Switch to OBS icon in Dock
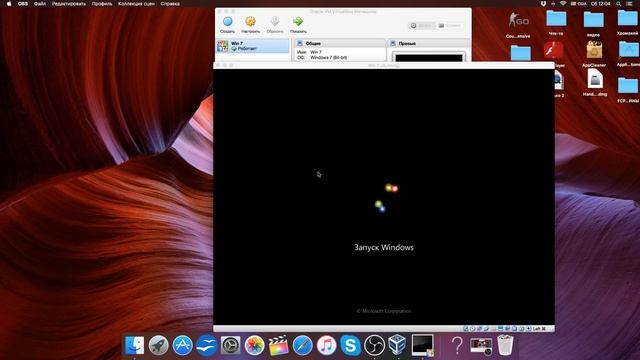Image resolution: width=640 pixels, height=360 pixels. tap(374, 345)
